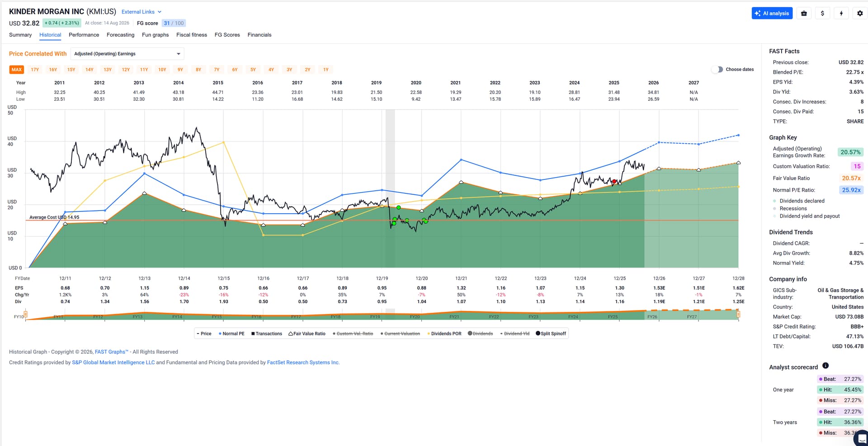The width and height of the screenshot is (868, 446).
Task: Open the Fun graphs tab
Action: (155, 35)
